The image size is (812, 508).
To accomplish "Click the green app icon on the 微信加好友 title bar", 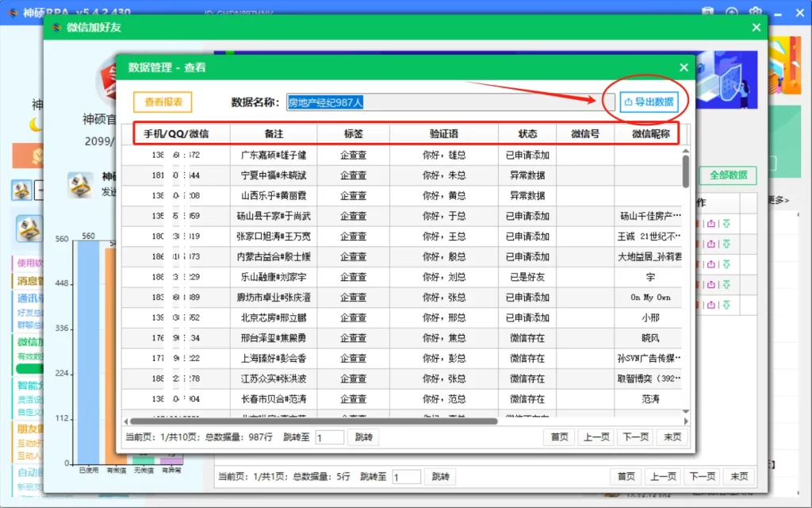I will pos(56,26).
